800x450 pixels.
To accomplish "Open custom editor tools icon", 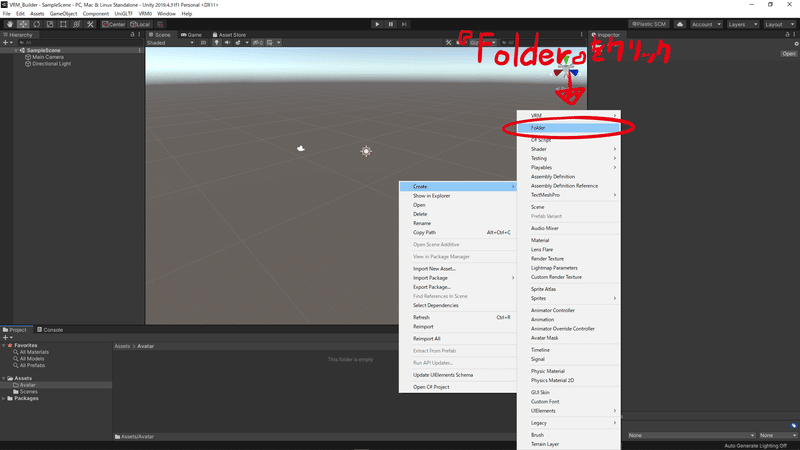I will [90, 24].
